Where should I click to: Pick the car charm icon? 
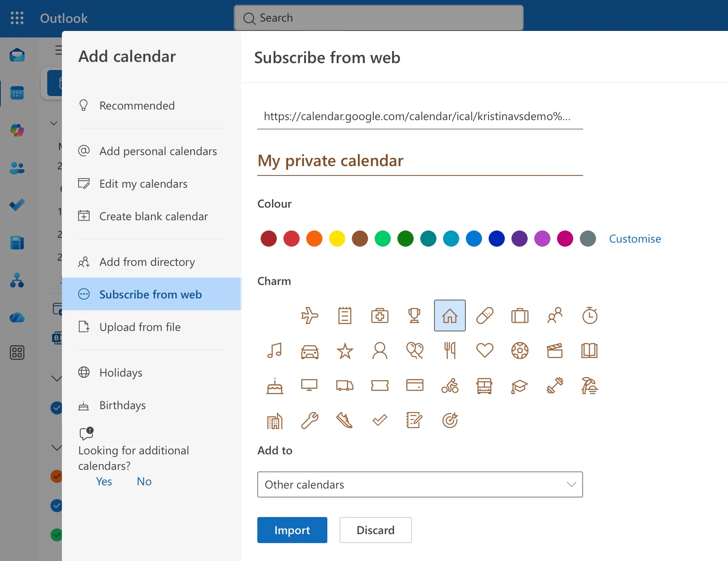click(x=310, y=351)
